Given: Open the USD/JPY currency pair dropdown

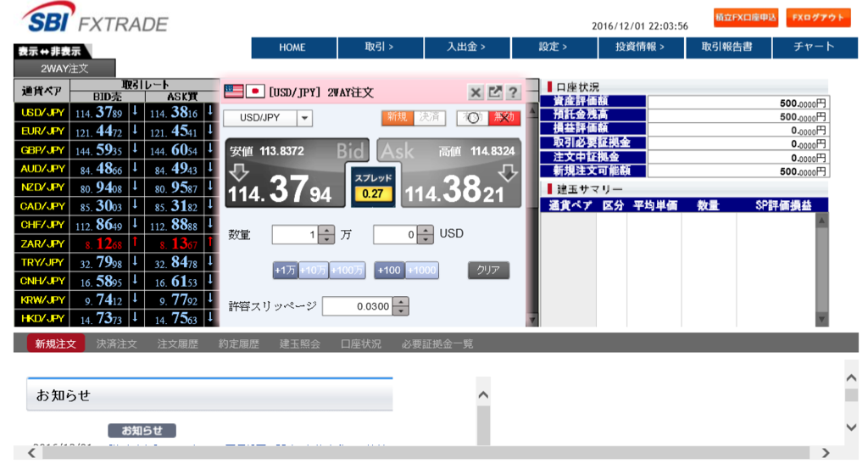Looking at the screenshot, I should [305, 118].
